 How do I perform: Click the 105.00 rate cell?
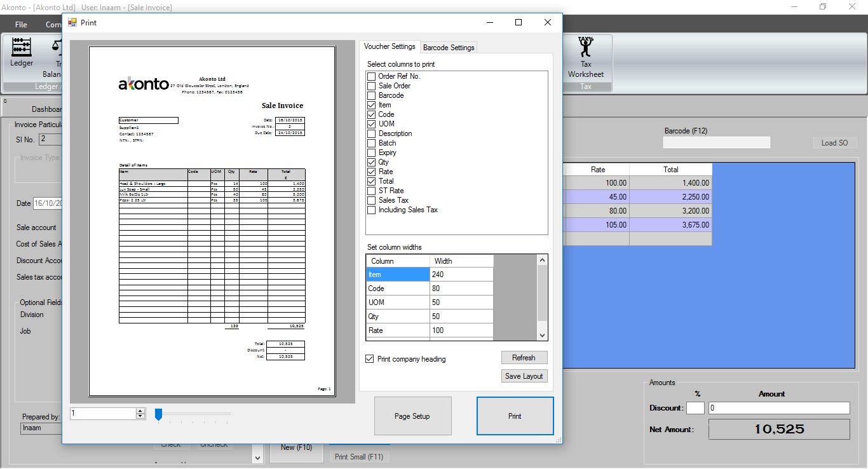point(597,225)
